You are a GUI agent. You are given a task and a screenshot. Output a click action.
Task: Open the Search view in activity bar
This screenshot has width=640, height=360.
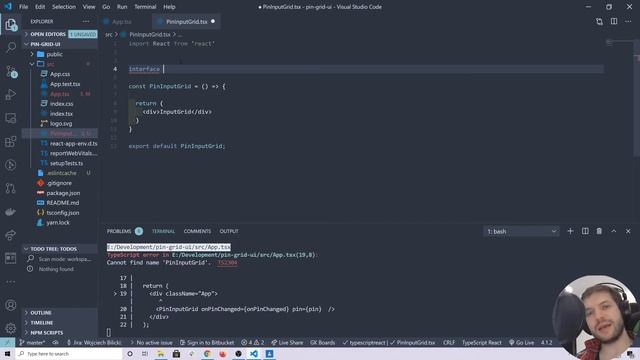11,47
